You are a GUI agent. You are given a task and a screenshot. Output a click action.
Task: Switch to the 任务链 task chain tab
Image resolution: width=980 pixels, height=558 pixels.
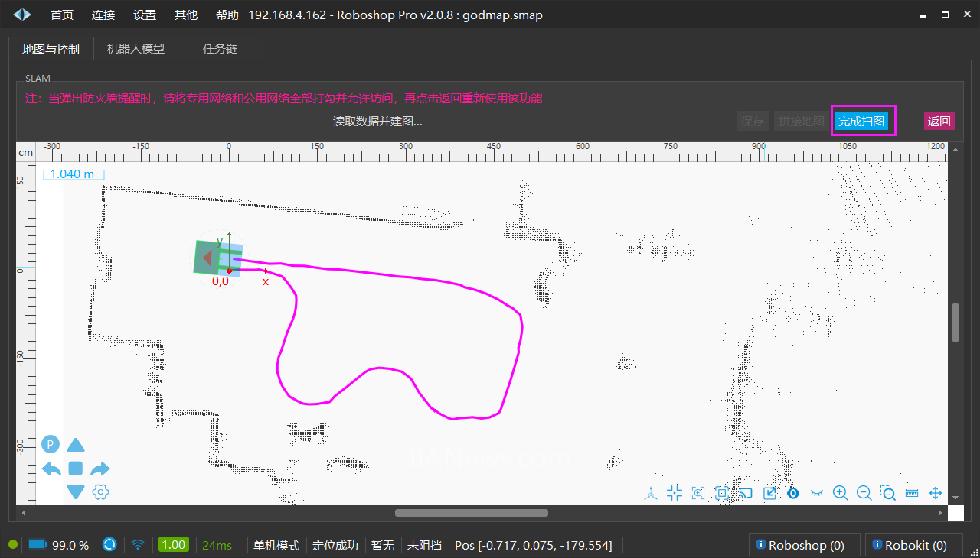(x=219, y=49)
